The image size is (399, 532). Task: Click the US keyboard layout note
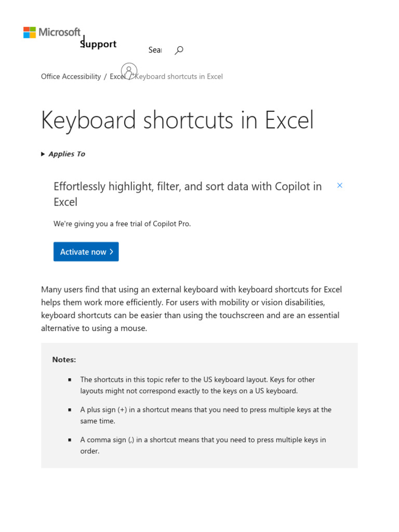tap(197, 385)
